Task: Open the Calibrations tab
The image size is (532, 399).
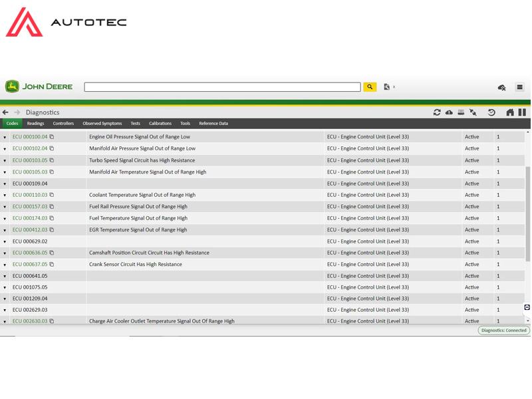Action: pos(160,124)
